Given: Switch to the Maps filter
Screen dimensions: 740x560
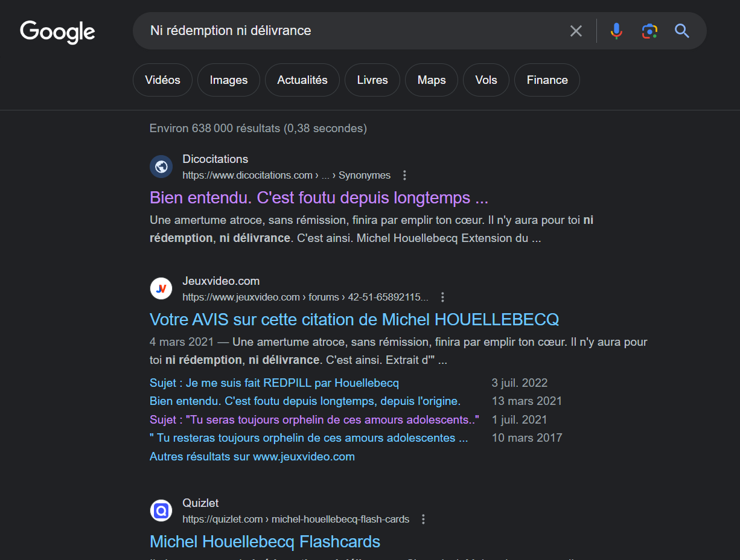Looking at the screenshot, I should tap(432, 80).
